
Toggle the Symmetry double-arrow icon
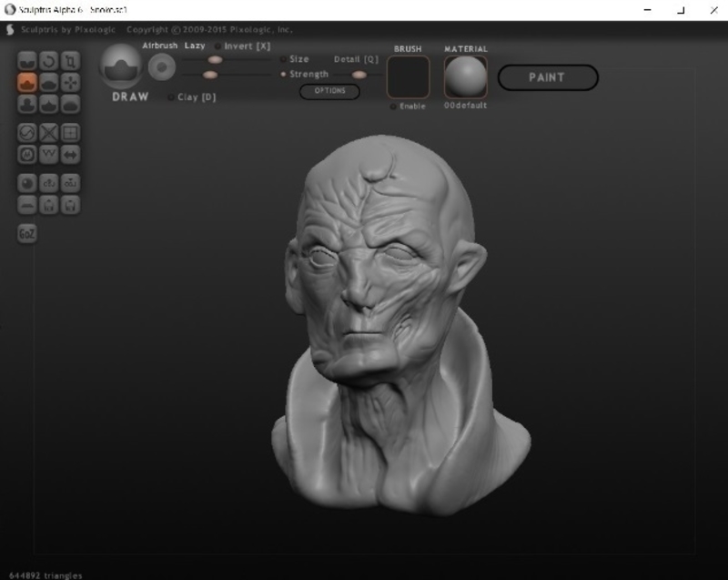(70, 155)
